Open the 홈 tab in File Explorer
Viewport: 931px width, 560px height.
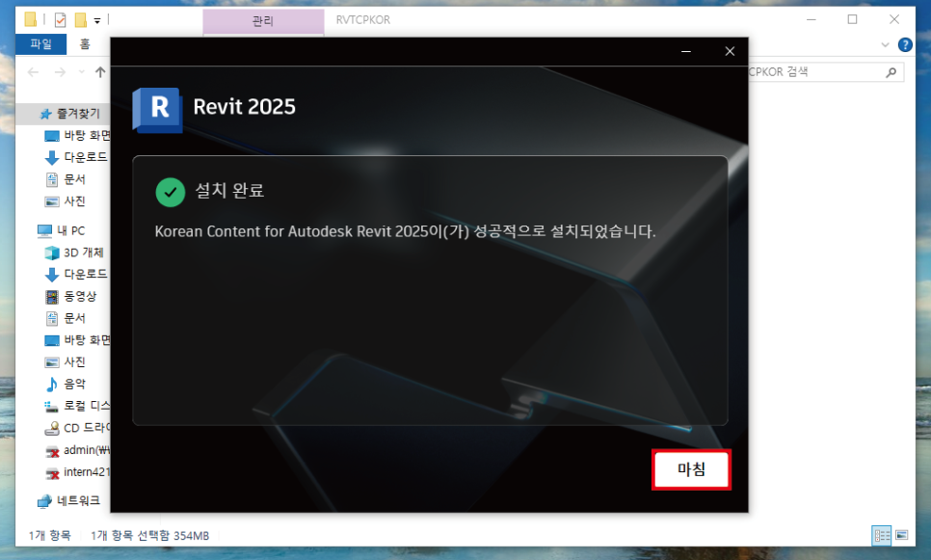point(85,44)
